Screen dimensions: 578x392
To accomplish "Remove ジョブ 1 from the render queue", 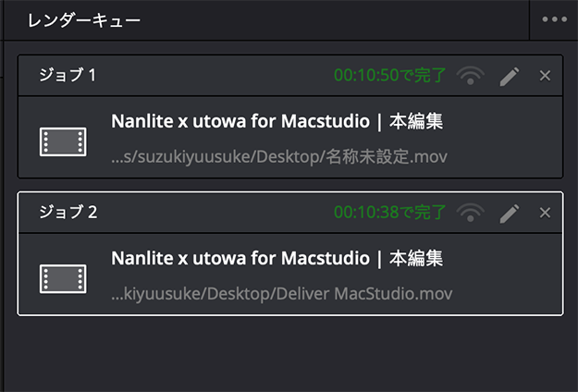I will (x=545, y=76).
